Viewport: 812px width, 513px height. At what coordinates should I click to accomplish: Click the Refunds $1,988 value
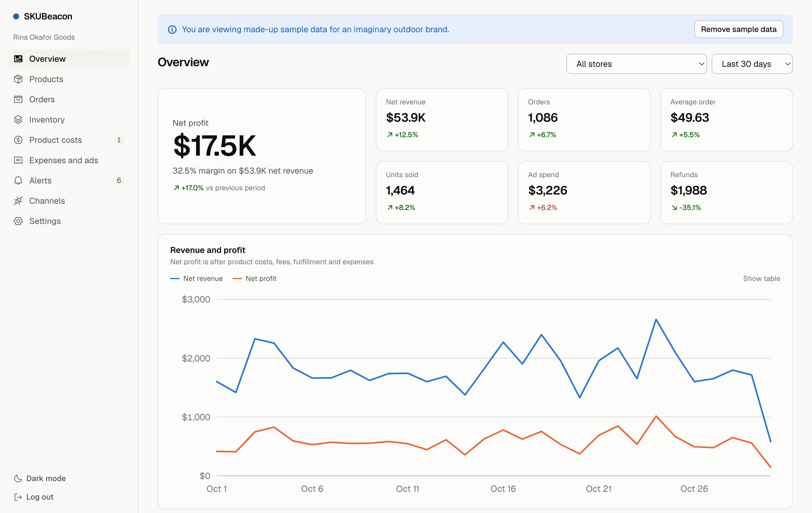point(688,190)
